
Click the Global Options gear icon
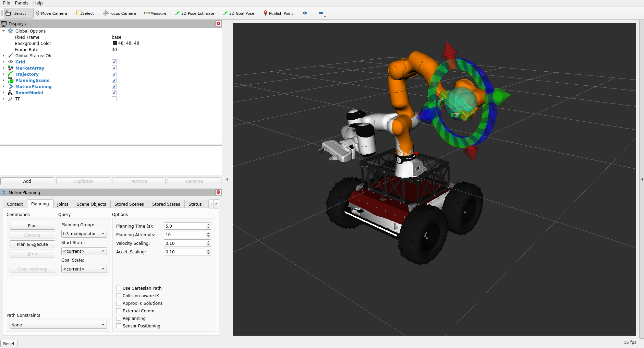[x=11, y=31]
